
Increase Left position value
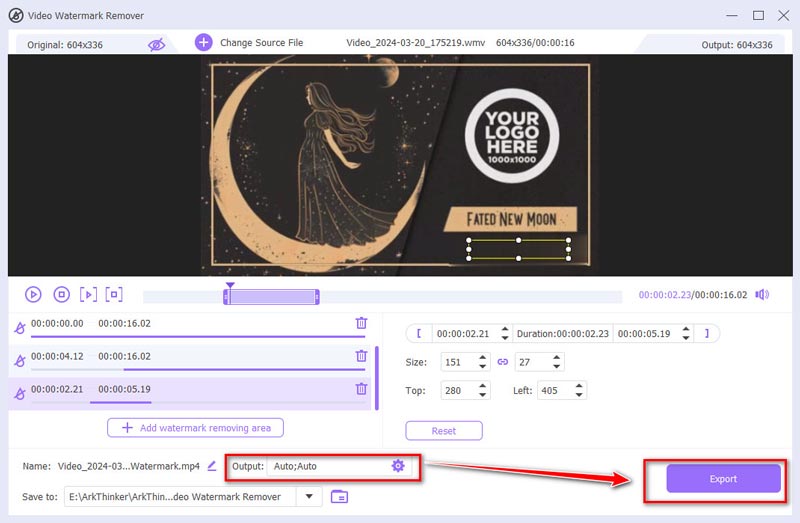pyautogui.click(x=579, y=386)
